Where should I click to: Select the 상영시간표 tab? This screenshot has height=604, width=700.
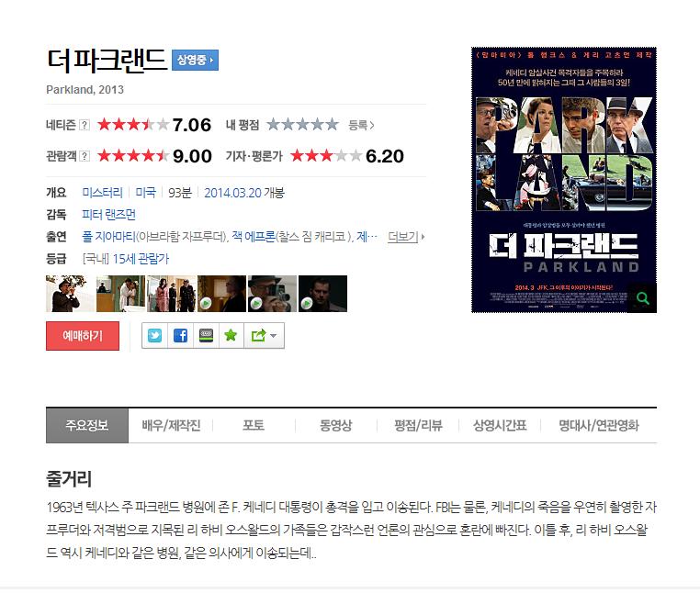point(500,425)
